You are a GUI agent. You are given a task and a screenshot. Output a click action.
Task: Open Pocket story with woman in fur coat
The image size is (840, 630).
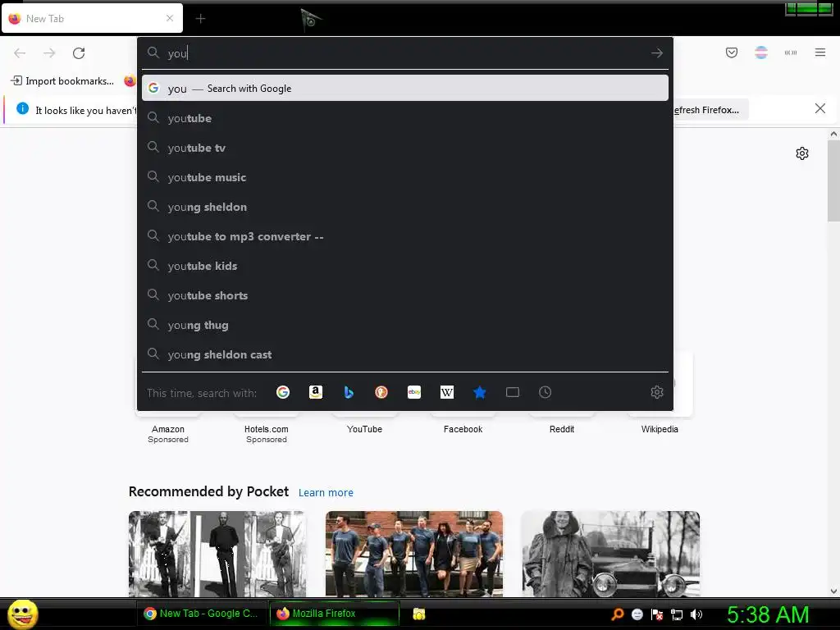click(610, 554)
